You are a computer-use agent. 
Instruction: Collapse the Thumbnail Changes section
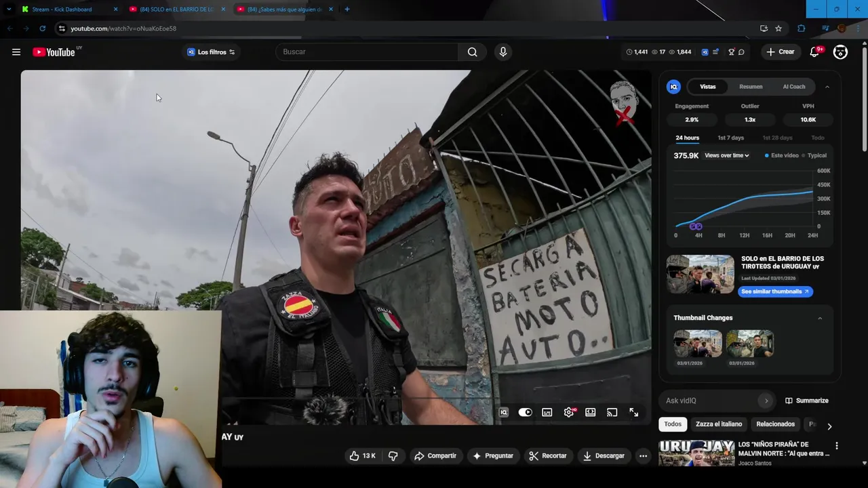pyautogui.click(x=820, y=318)
